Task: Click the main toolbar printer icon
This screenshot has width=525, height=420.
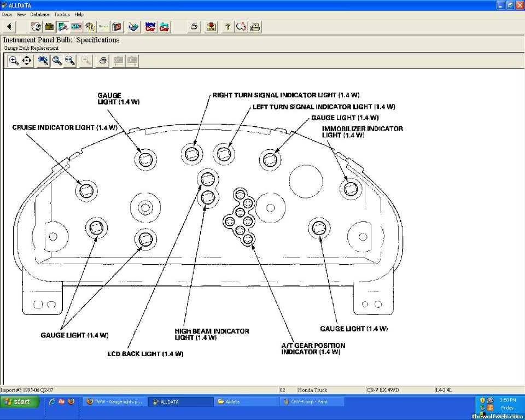Action: (x=194, y=26)
